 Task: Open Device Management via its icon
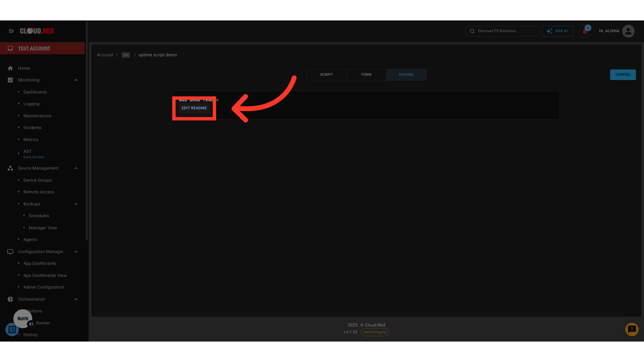(10, 168)
